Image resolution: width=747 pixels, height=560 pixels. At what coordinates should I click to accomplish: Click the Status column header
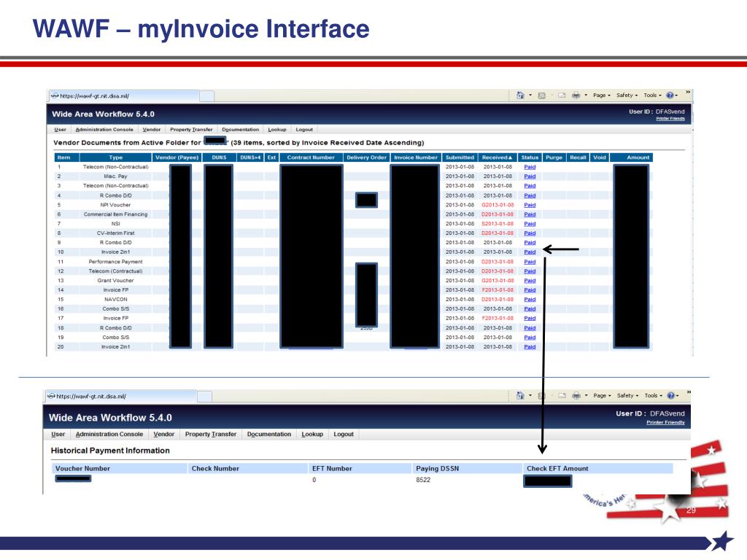(530, 157)
